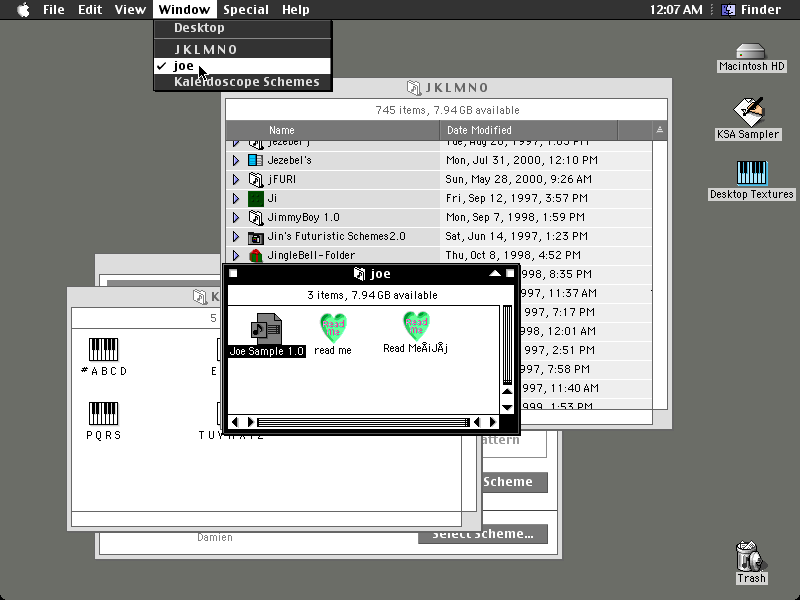Click joe window bottom-left scroll left arrow
800x600 pixels.
click(x=235, y=422)
